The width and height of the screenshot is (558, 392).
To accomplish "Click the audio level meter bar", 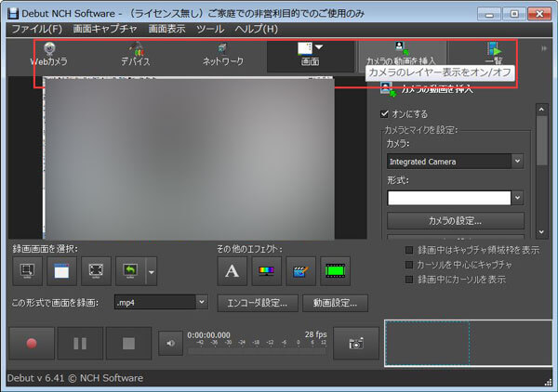I will [x=257, y=351].
